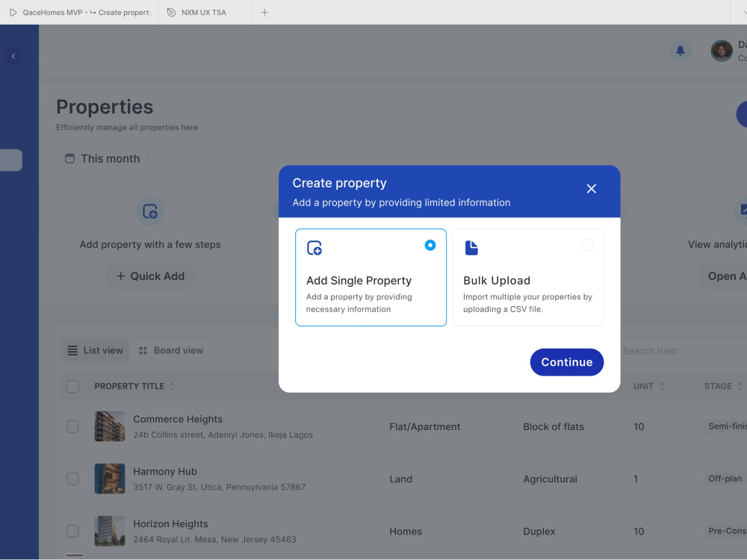Click the Bulk Upload file icon
The width and height of the screenshot is (747, 560).
tap(471, 248)
